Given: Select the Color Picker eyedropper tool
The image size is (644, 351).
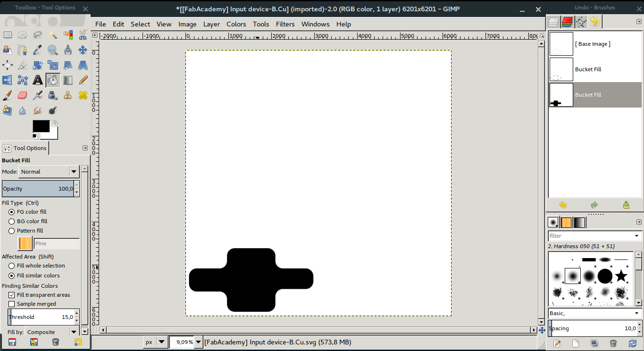Looking at the screenshot, I should coord(38,50).
